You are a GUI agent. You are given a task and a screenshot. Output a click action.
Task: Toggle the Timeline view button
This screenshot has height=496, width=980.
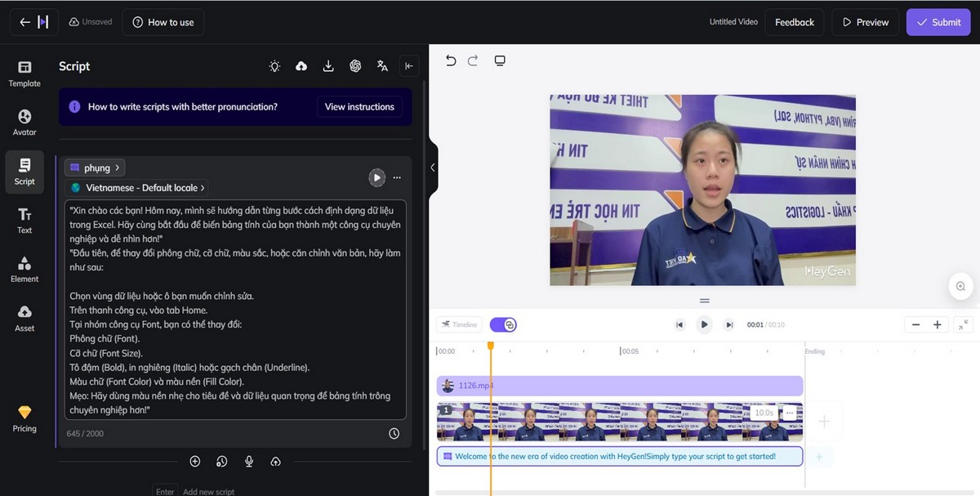pos(459,324)
